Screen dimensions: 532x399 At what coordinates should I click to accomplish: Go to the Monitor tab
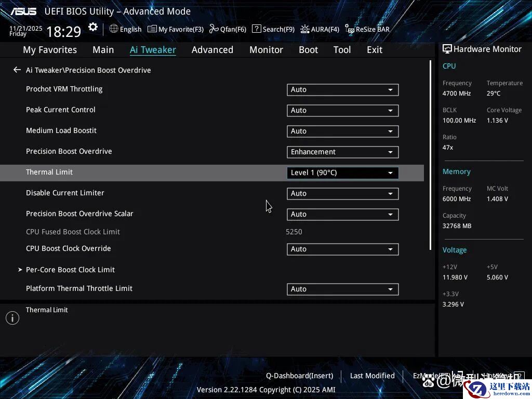(x=266, y=50)
